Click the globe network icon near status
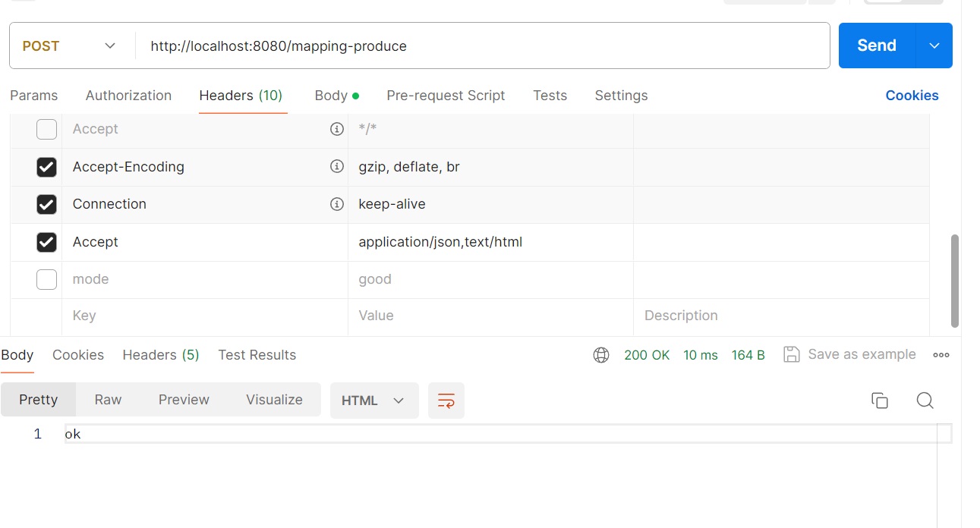Screen dimensions: 980x528 click(x=601, y=355)
